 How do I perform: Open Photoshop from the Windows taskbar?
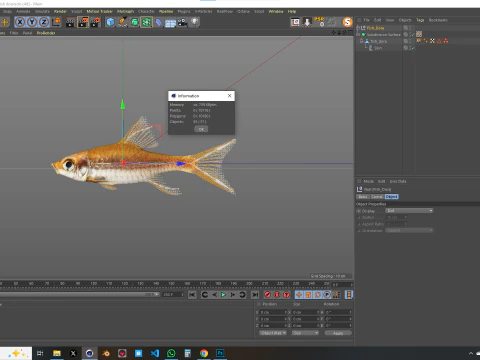[220, 353]
